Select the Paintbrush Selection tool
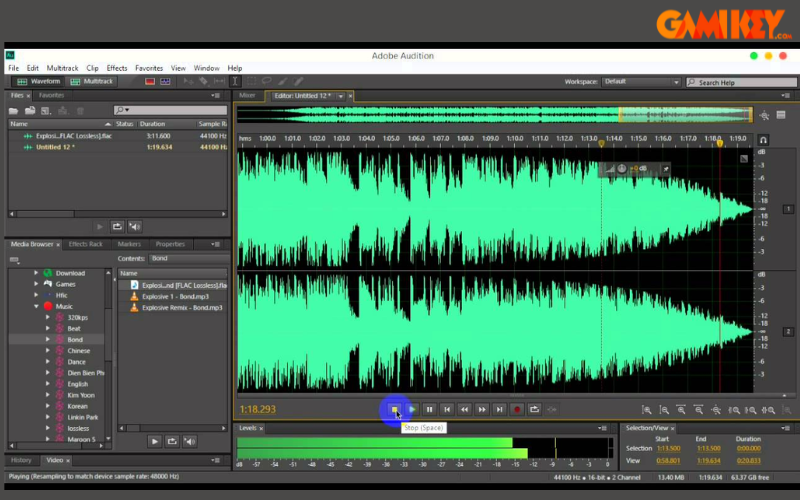Screen dimensions: 800x500 click(283, 81)
